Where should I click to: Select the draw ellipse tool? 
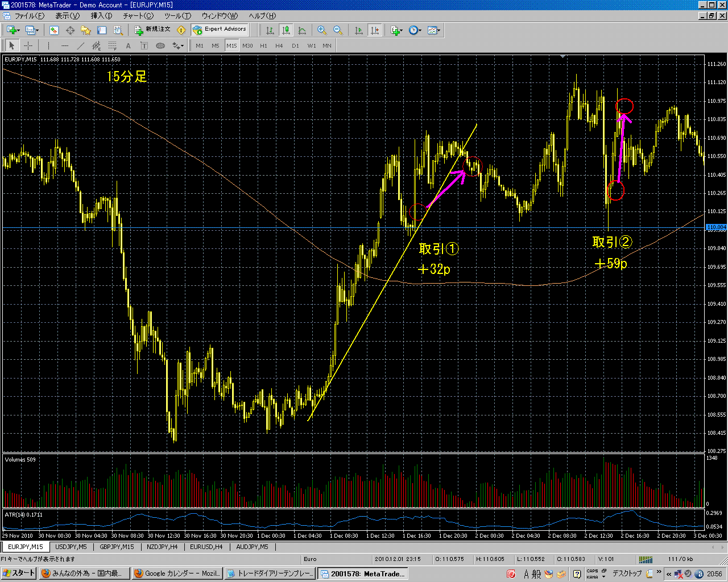[160, 45]
